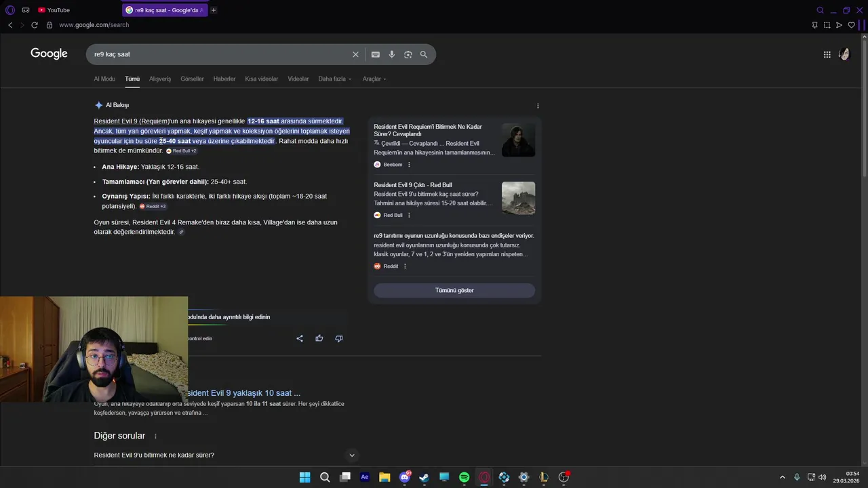The height and width of the screenshot is (488, 868).
Task: Open the Videolar results tab
Action: pos(298,79)
